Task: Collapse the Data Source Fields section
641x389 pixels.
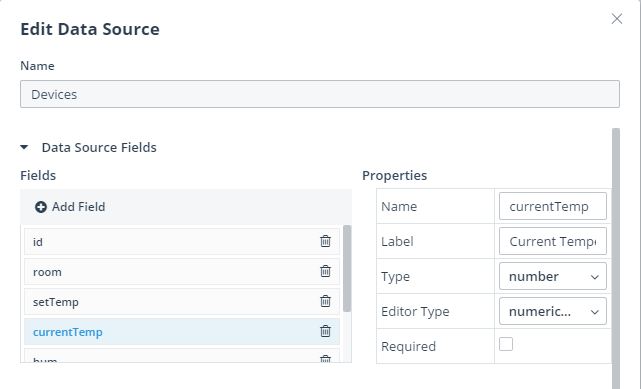Action: point(24,147)
